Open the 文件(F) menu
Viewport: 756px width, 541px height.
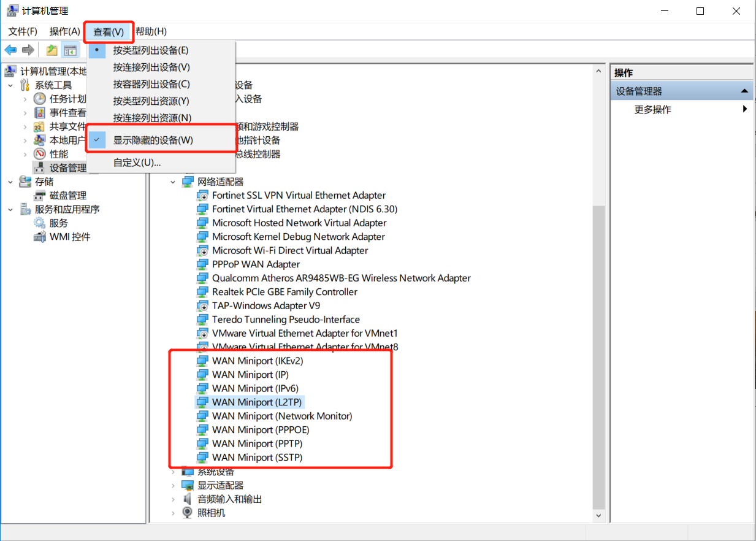coord(23,31)
